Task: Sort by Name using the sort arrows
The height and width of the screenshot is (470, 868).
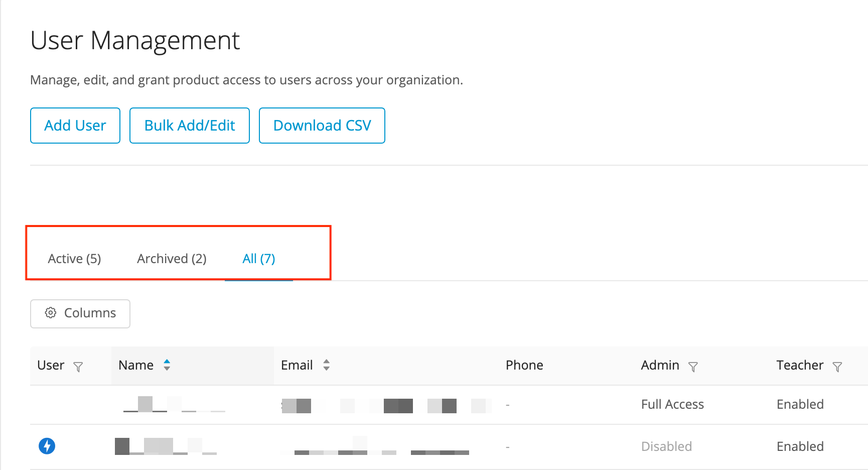Action: coord(167,365)
